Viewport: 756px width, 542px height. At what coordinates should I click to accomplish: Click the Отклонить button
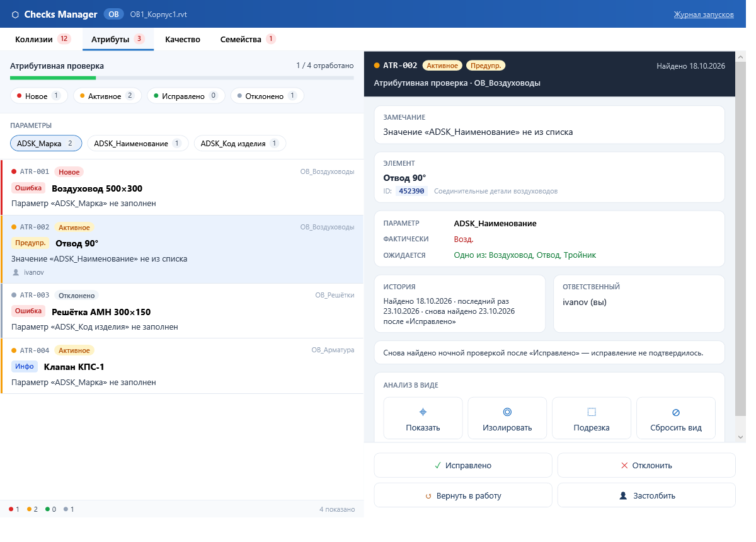[646, 466]
